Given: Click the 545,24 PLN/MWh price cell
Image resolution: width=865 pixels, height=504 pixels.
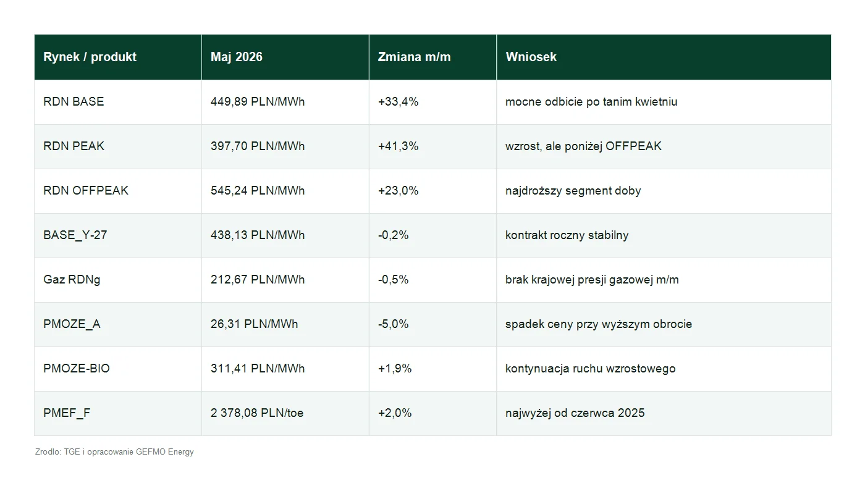Looking at the screenshot, I should (285, 191).
